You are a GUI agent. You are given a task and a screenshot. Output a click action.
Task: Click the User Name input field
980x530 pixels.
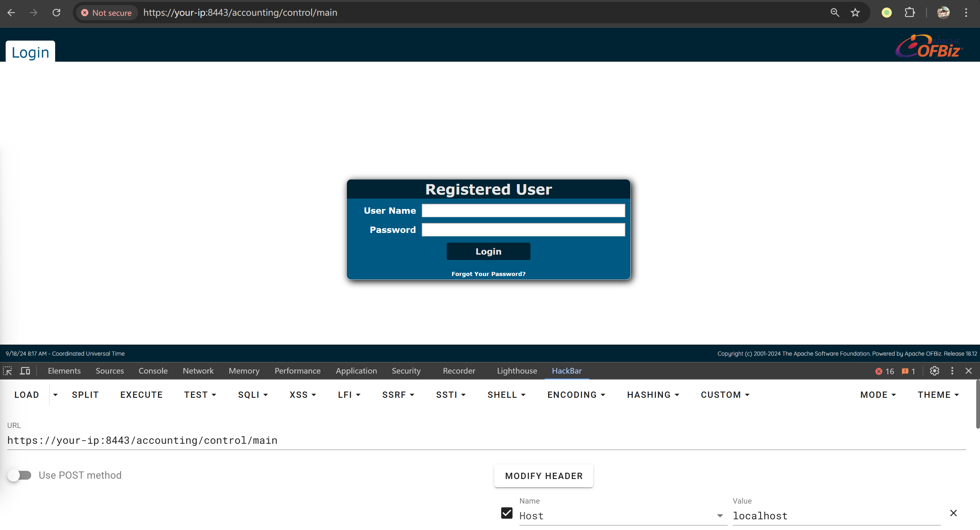pos(523,211)
